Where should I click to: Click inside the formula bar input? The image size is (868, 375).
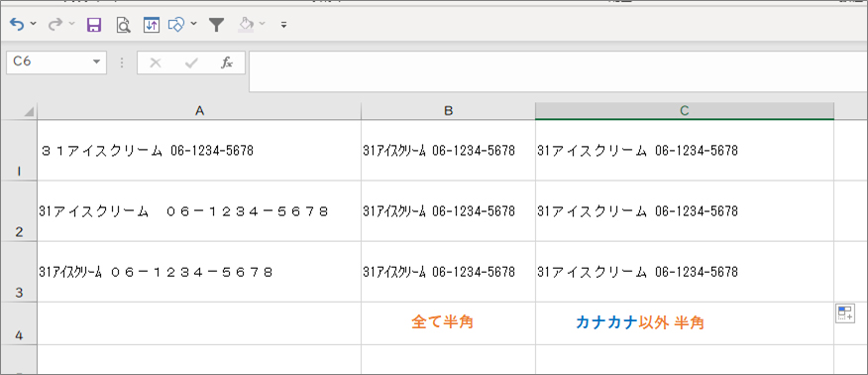click(558, 70)
